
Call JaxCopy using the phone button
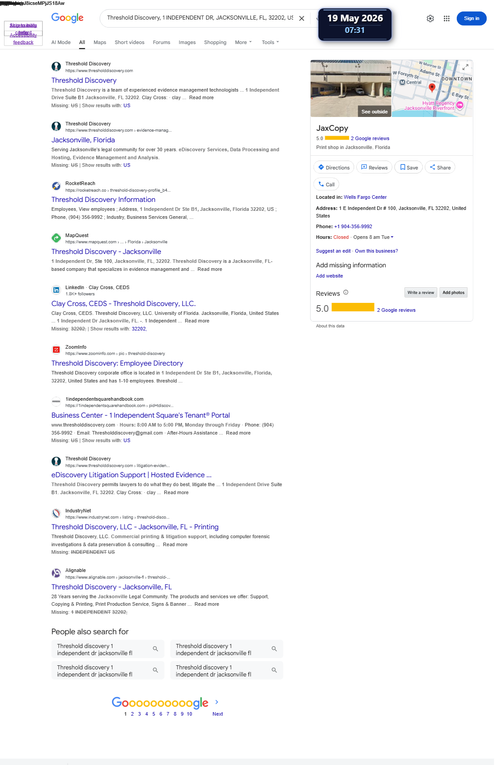[x=326, y=184]
